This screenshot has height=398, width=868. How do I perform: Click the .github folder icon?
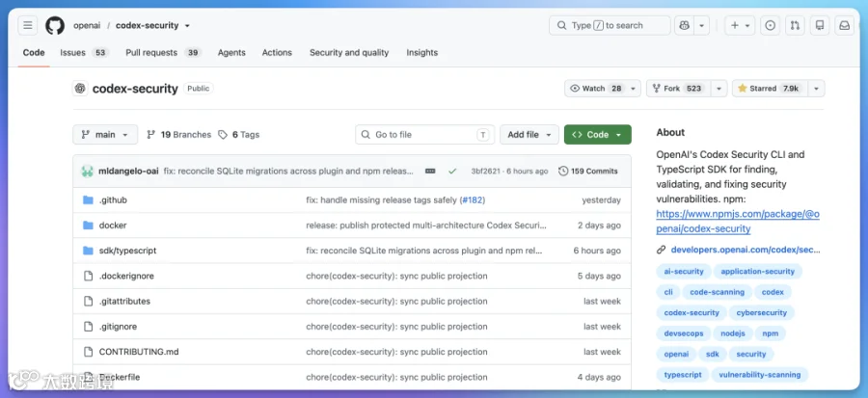[x=88, y=200]
